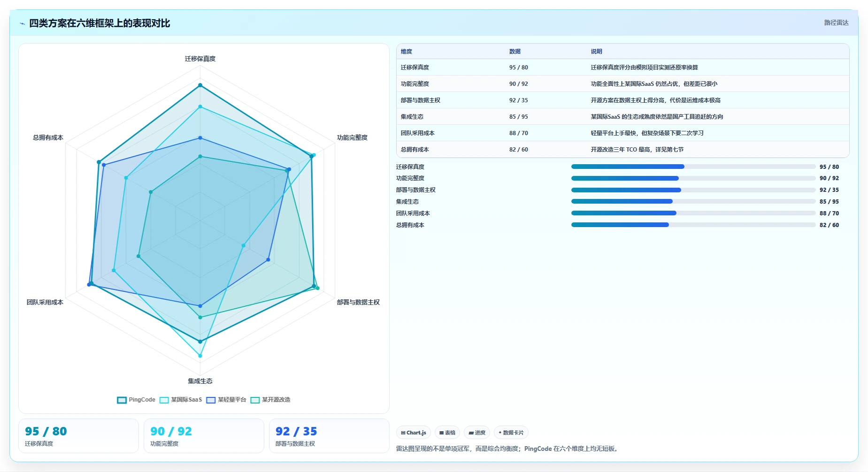Click the Chart.js chip

pyautogui.click(x=414, y=433)
